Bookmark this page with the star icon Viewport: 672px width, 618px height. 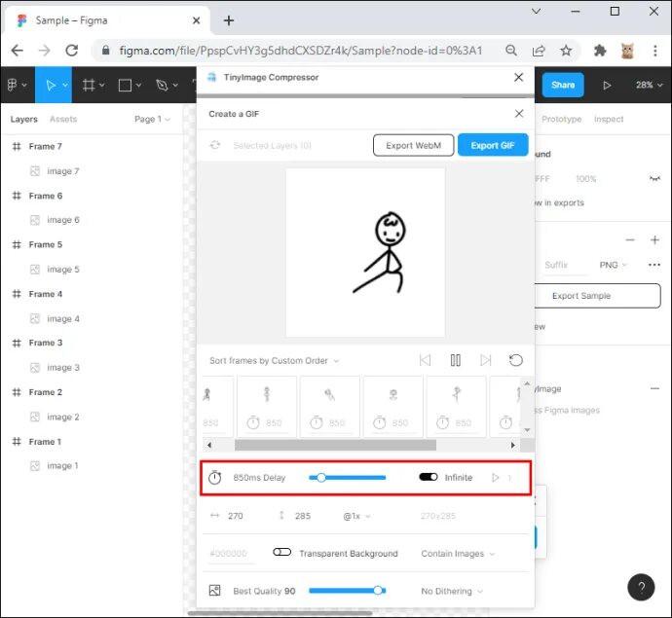(x=566, y=51)
